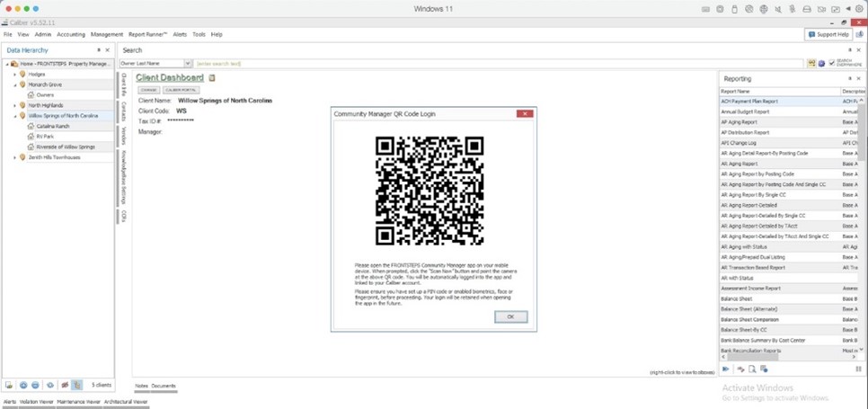Click the Support Help button
Image resolution: width=868 pixels, height=409 pixels.
828,34
